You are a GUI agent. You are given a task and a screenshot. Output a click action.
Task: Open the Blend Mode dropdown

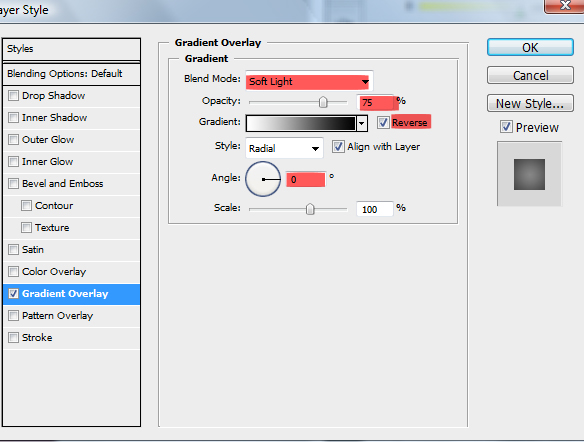point(309,82)
